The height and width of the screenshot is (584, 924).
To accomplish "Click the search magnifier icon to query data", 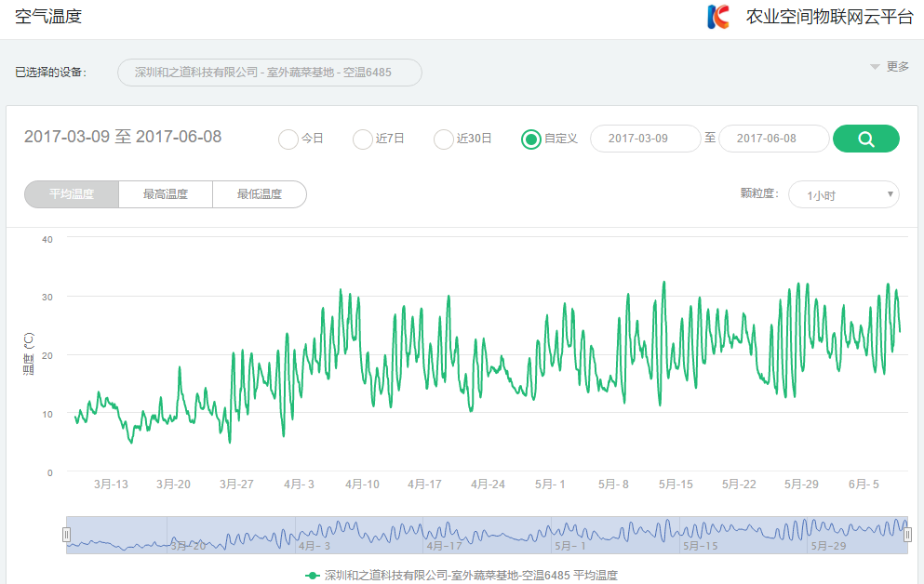I will tap(865, 138).
